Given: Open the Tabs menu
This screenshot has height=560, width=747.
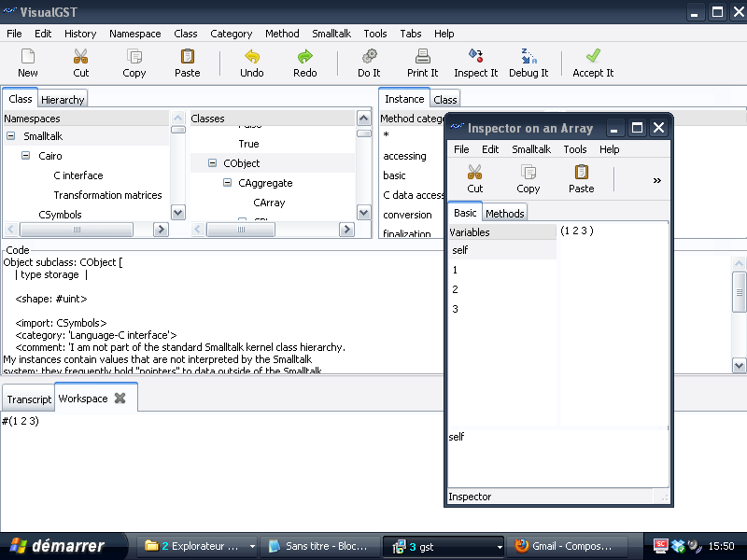Looking at the screenshot, I should click(411, 34).
